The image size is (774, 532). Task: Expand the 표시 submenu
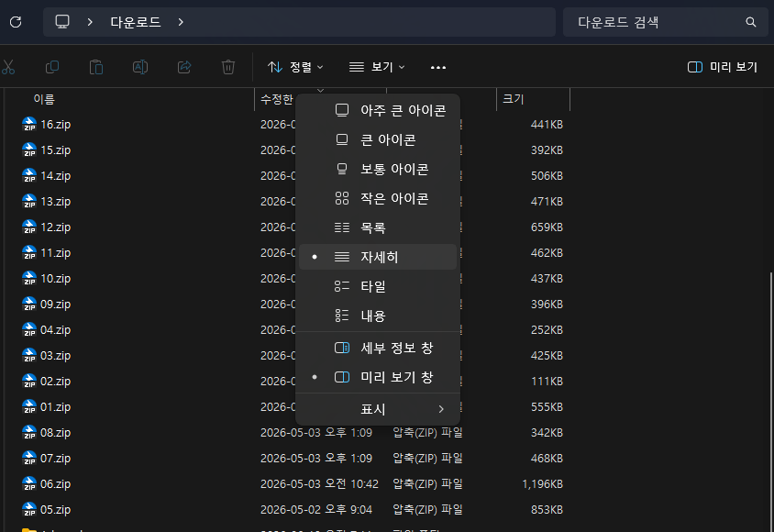(378, 409)
